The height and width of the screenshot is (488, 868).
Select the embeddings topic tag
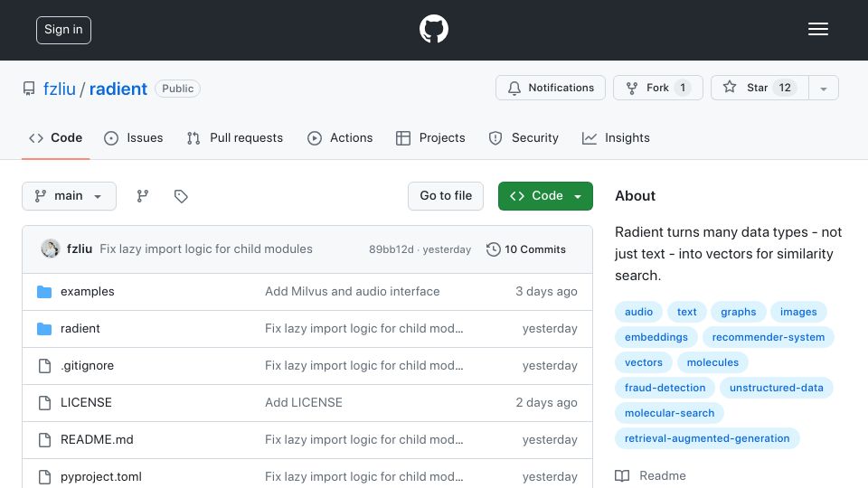656,337
